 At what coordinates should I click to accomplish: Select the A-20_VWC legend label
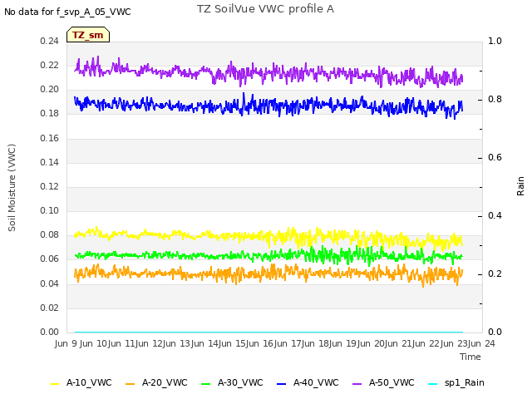[x=165, y=383]
